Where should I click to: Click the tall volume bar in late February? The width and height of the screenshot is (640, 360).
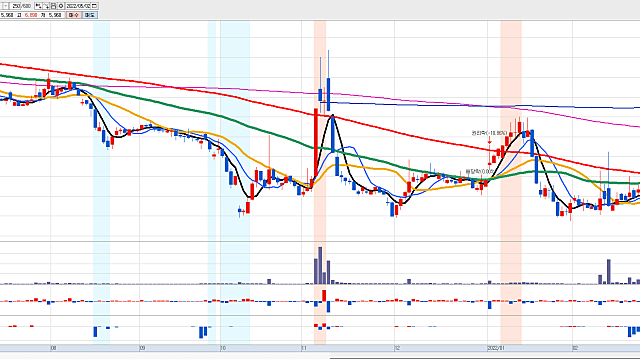pyautogui.click(x=609, y=271)
